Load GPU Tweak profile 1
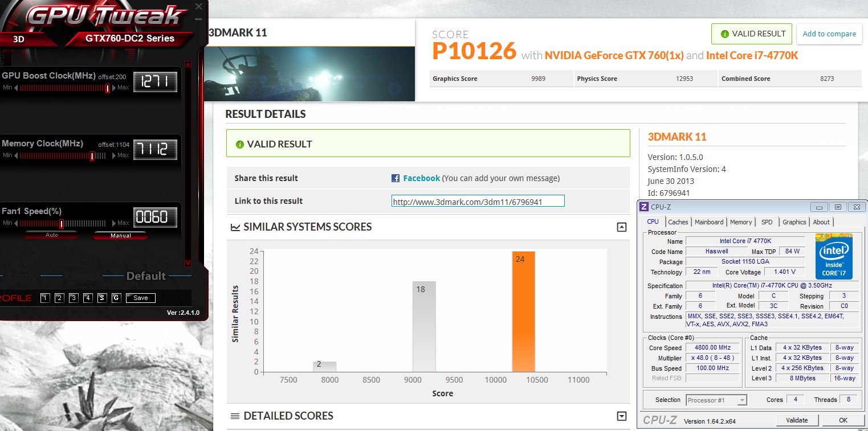 (x=45, y=298)
